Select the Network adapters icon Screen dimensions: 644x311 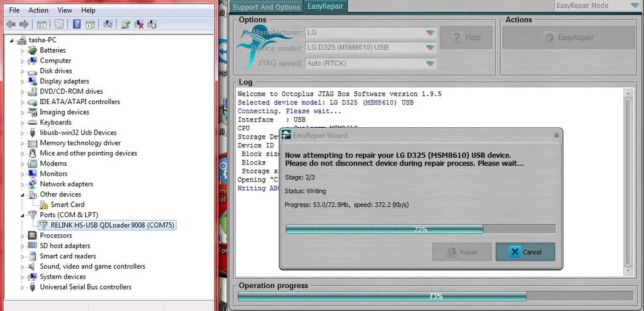coord(33,184)
